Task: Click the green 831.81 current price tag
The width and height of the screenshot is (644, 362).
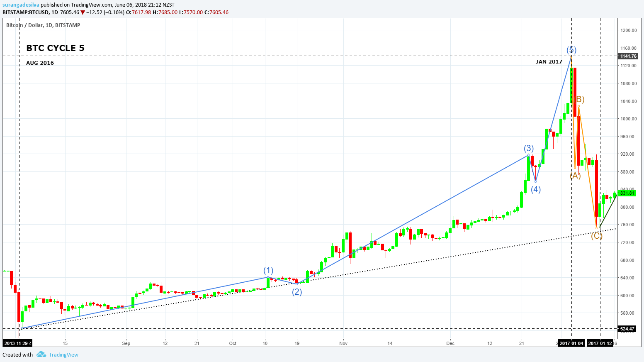Action: pos(627,193)
